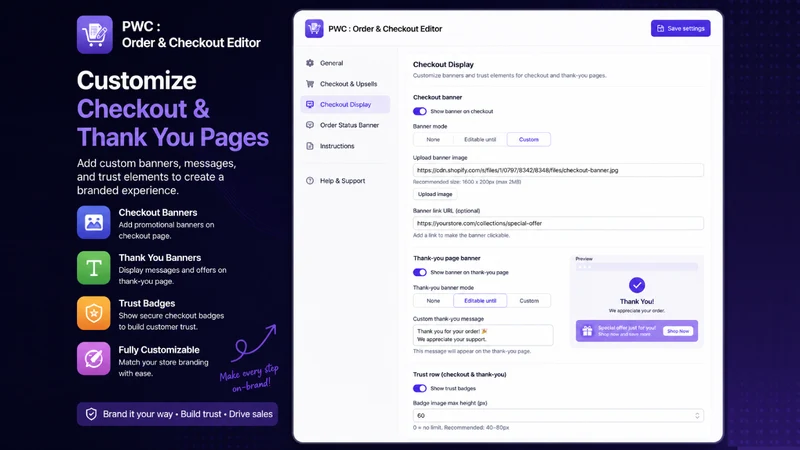Click the 'Thank-you page banner' heading
Viewport: 800px width, 450px height.
click(x=446, y=258)
